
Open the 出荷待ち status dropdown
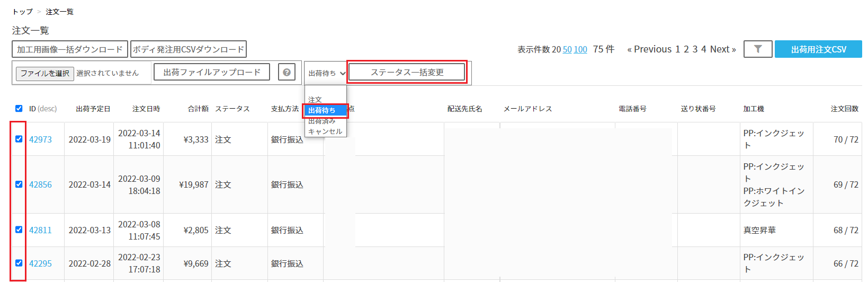[x=326, y=73]
